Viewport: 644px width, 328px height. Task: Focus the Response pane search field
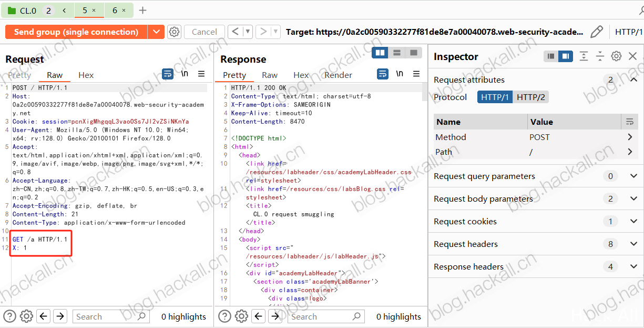tap(326, 316)
